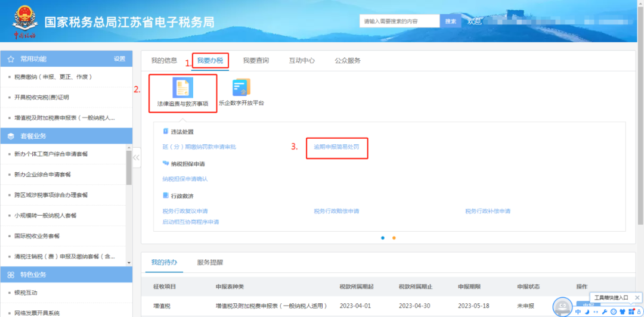Open 纳税担保申请确认 link
This screenshot has width=644, height=317.
(185, 179)
